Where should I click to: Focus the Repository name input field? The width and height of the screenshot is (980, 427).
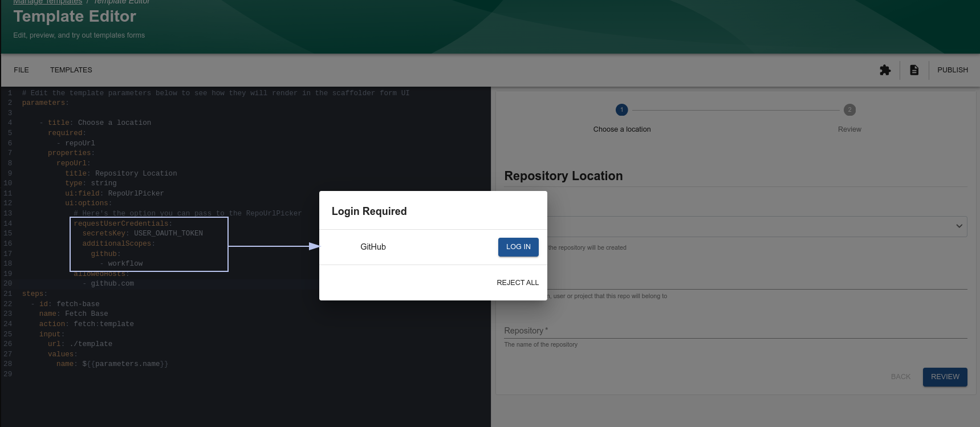point(735,331)
